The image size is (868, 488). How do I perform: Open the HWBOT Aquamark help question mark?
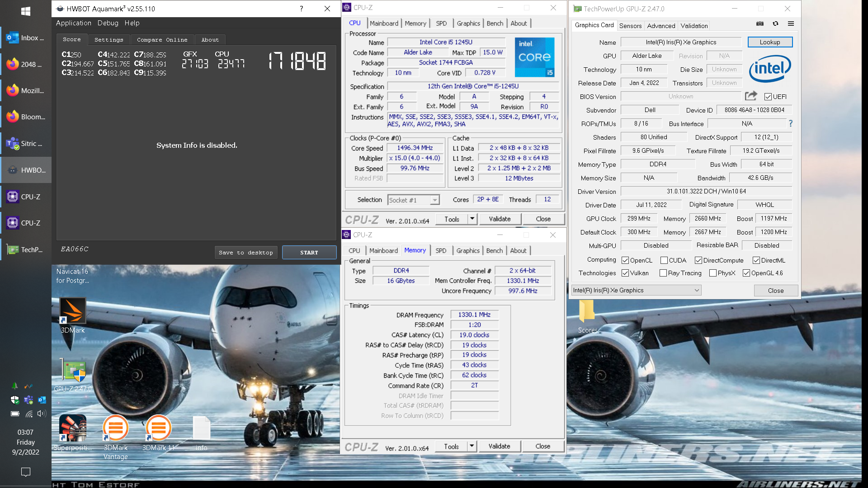pos(302,9)
